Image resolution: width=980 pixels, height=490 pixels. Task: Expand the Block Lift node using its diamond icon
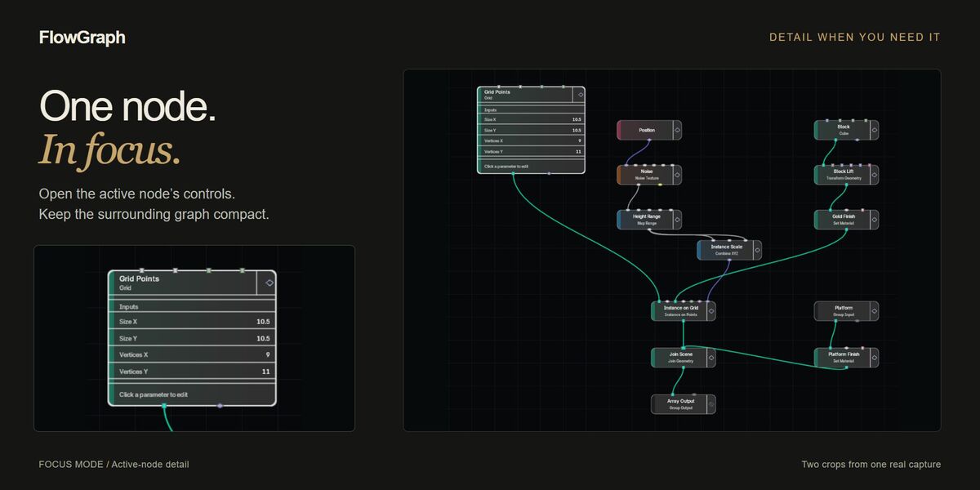[873, 175]
